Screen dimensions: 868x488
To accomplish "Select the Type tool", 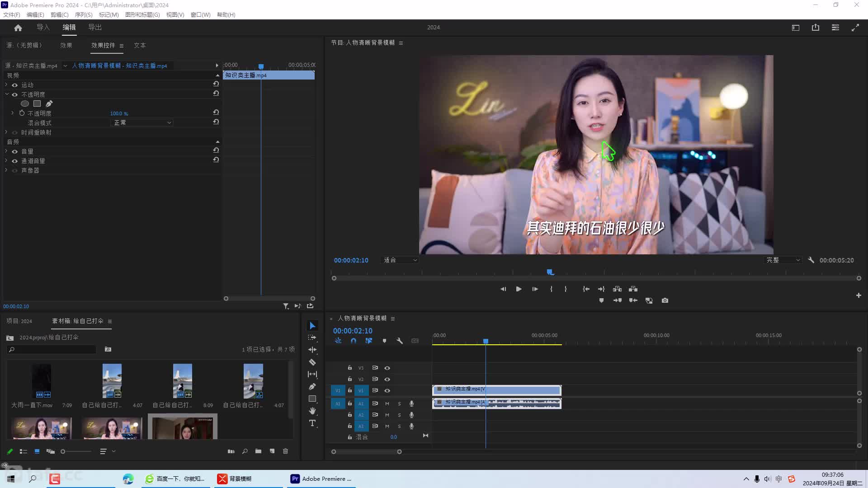I will point(312,423).
